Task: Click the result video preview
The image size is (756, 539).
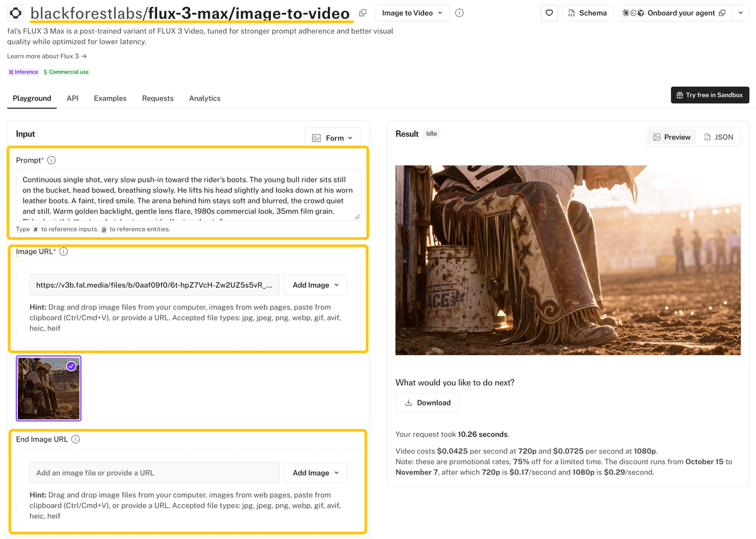Action: (568, 260)
